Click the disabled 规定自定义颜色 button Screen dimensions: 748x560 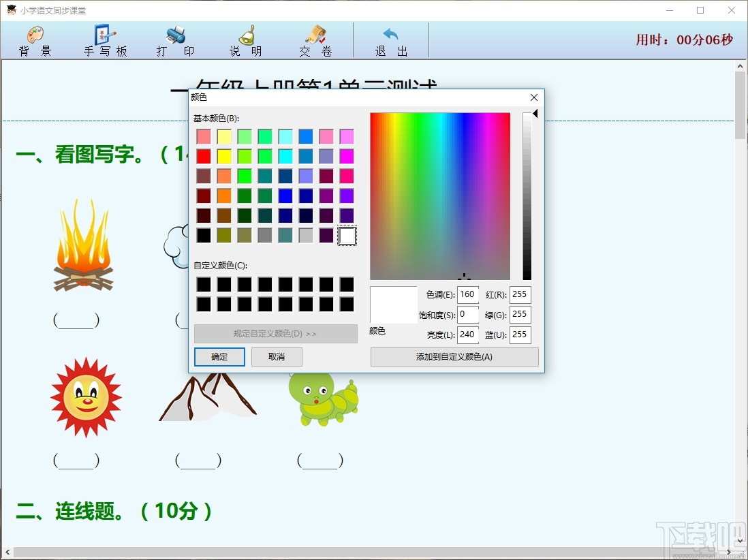pyautogui.click(x=276, y=333)
